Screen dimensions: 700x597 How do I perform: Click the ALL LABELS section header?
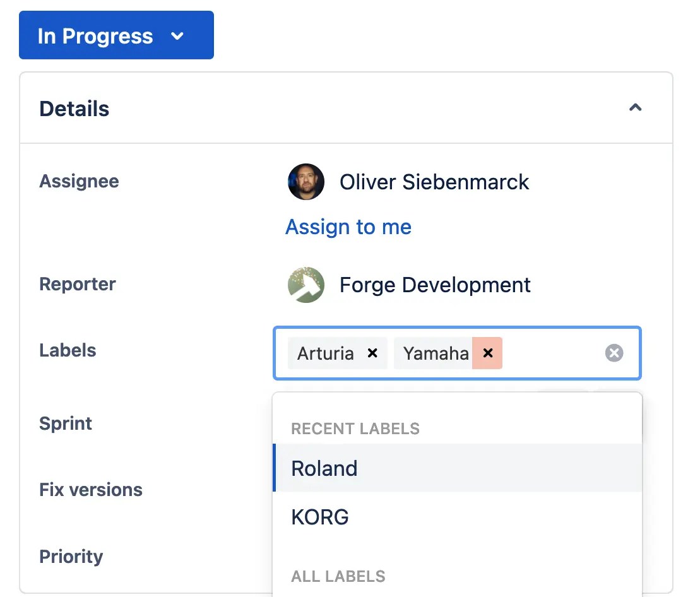pos(338,576)
